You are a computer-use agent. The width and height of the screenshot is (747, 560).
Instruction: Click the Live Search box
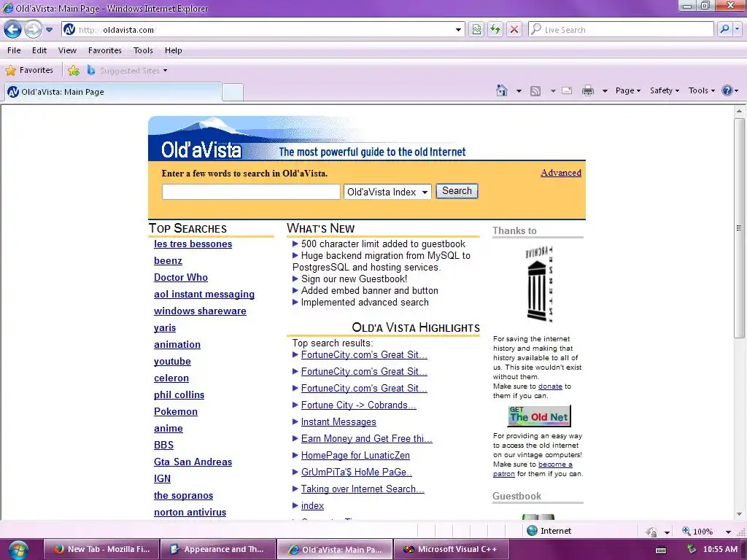[x=622, y=29]
